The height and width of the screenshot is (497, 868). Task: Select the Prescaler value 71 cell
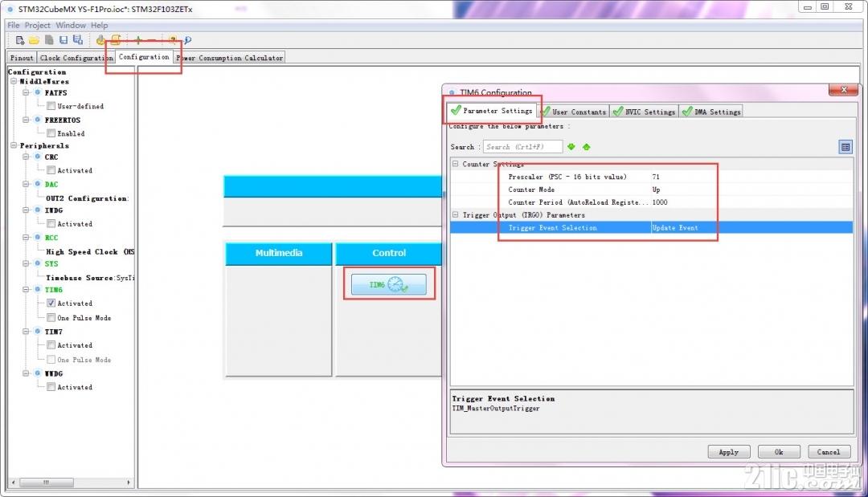(x=751, y=177)
